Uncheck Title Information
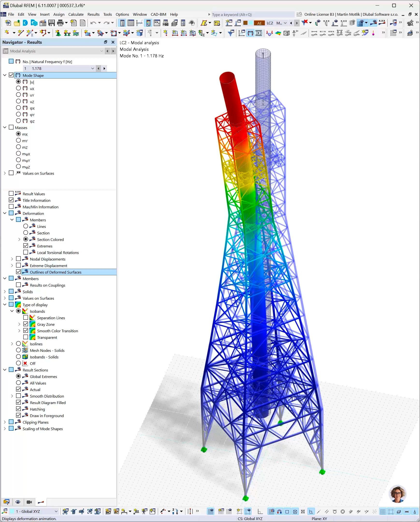 coord(11,200)
